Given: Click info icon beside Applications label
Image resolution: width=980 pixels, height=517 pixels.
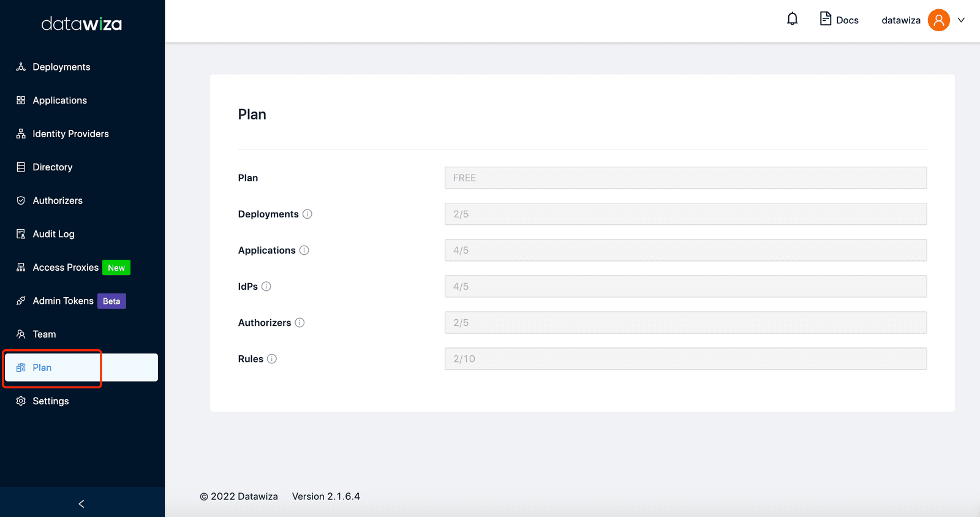Looking at the screenshot, I should pos(304,250).
